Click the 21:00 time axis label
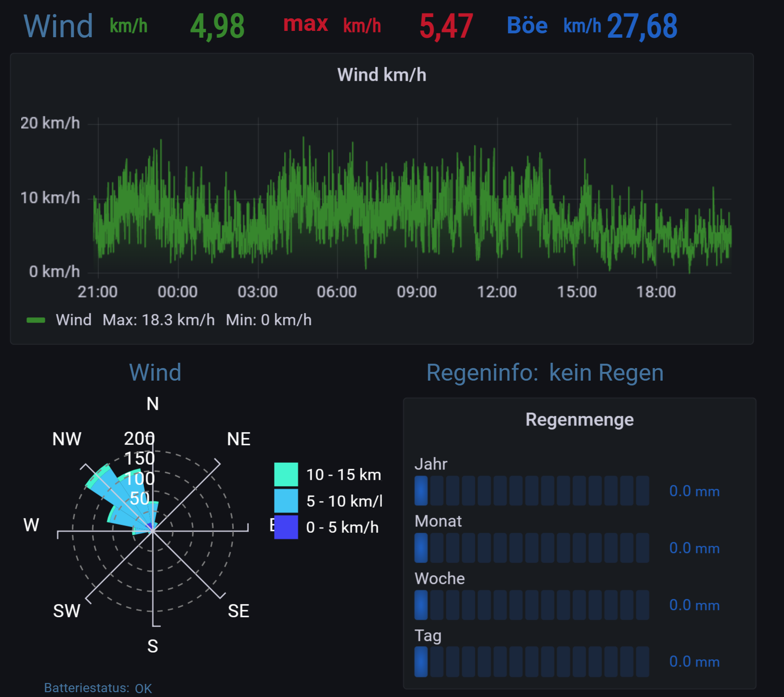This screenshot has width=784, height=697. [98, 292]
